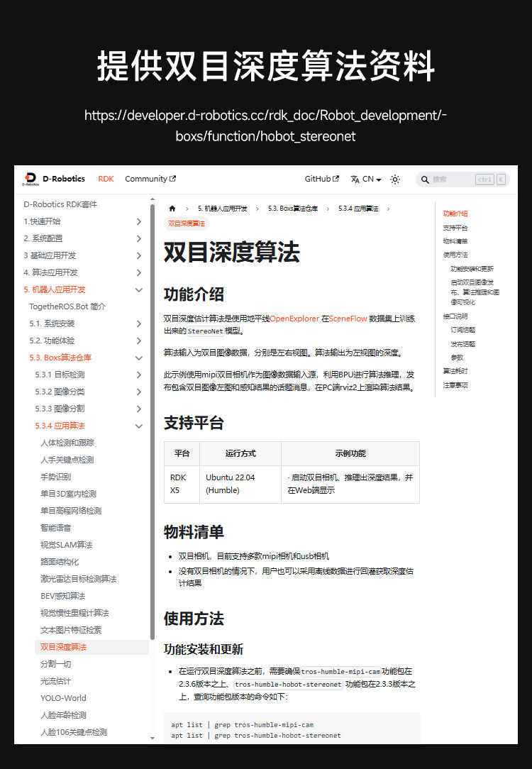Open 单目3D室内检测 sidebar page
This screenshot has height=769, width=532.
point(68,494)
